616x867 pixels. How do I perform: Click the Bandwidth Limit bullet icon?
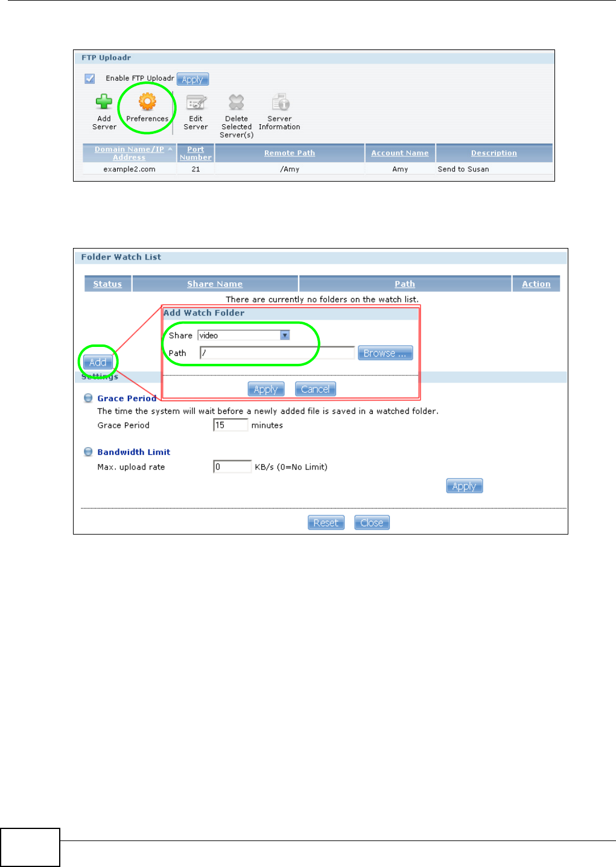pos(88,452)
